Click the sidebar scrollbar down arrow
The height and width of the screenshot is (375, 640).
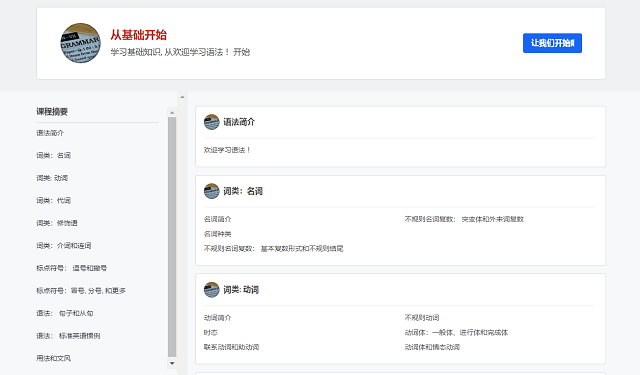(172, 363)
